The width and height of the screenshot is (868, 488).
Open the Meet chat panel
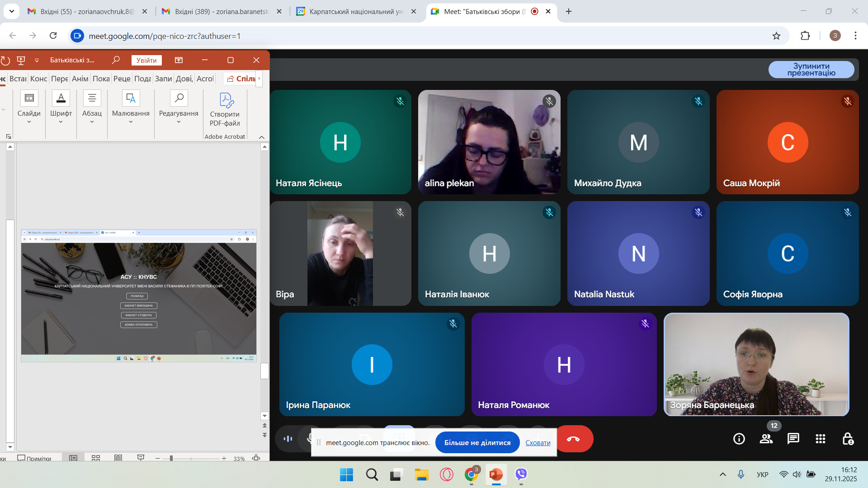click(793, 439)
